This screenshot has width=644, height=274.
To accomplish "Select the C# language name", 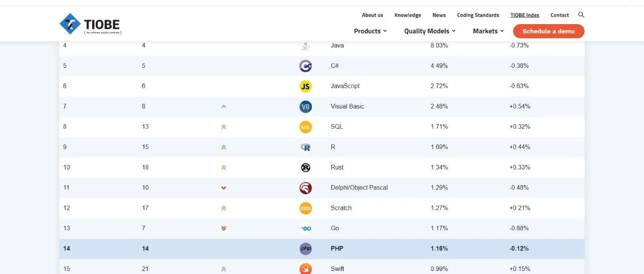I will click(335, 66).
